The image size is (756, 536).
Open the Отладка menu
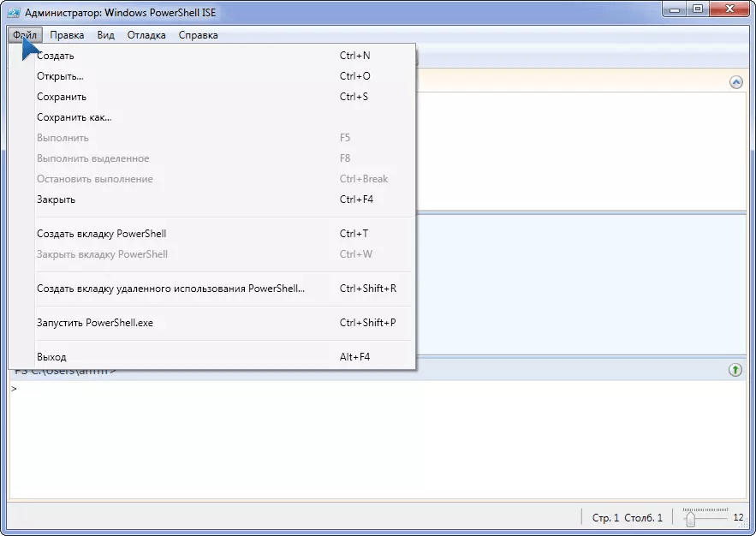pos(146,35)
